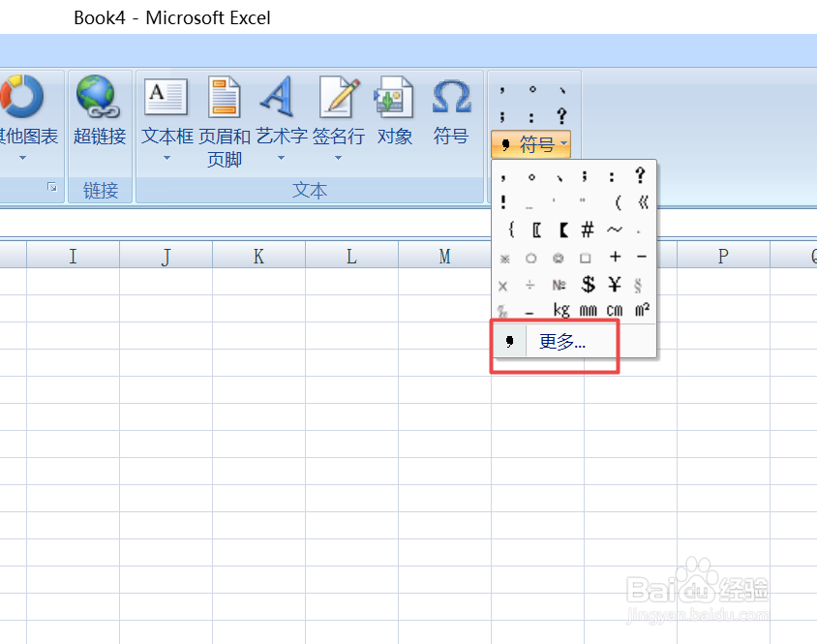817x644 pixels.
Task: Insert the # hash symbol
Action: tap(588, 229)
